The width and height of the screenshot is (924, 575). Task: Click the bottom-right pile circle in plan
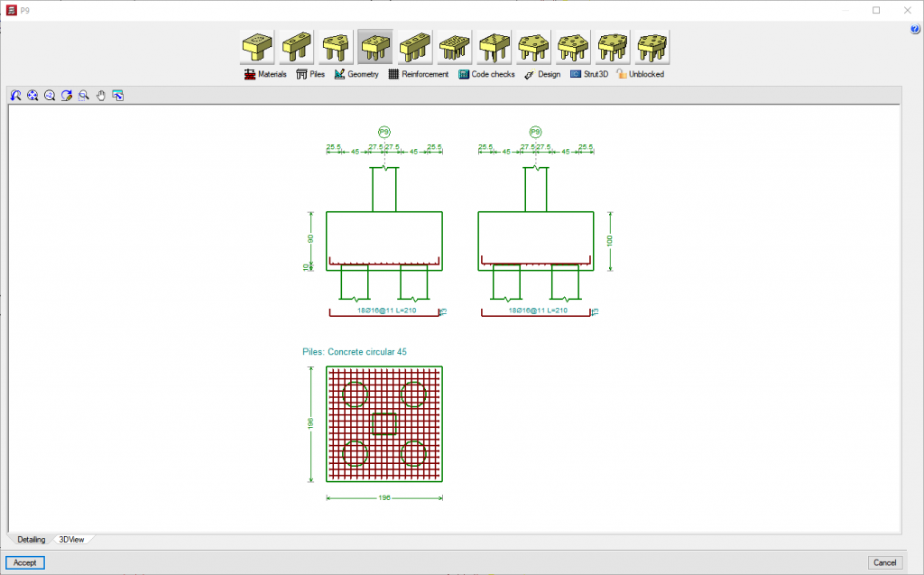click(x=413, y=453)
